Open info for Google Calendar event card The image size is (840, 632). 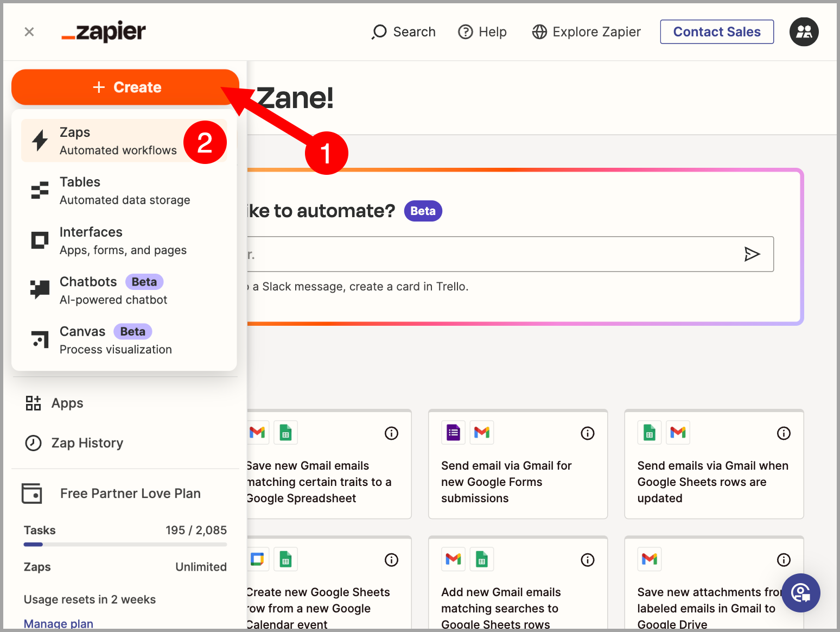pyautogui.click(x=391, y=560)
